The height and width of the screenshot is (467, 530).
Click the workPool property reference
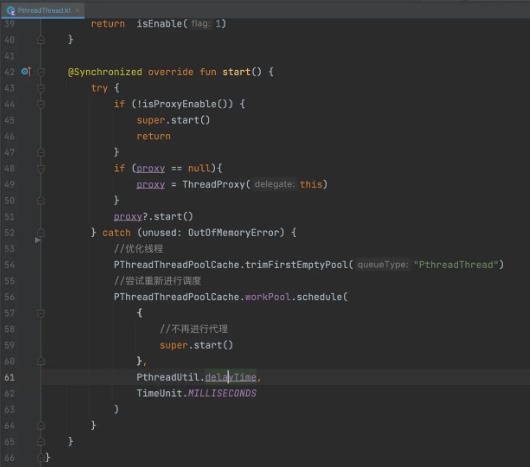267,297
